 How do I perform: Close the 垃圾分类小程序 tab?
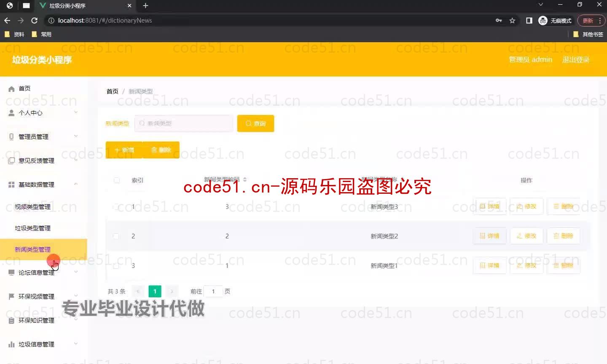129,5
